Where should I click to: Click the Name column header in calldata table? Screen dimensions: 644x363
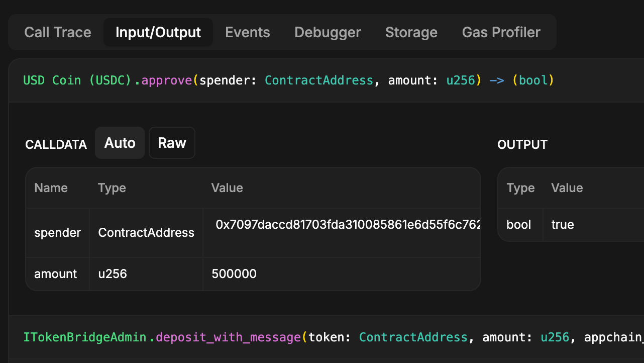click(x=51, y=188)
